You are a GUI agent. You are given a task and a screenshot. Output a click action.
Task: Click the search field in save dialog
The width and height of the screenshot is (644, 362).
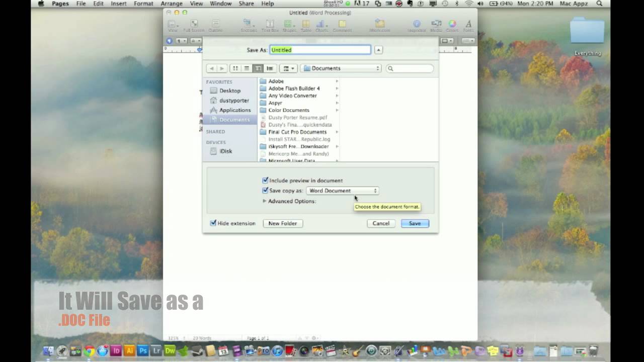point(410,68)
